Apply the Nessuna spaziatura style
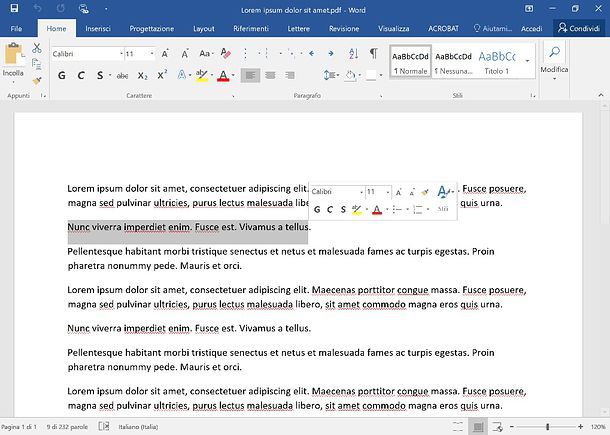Image resolution: width=610 pixels, height=435 pixels. [x=453, y=62]
